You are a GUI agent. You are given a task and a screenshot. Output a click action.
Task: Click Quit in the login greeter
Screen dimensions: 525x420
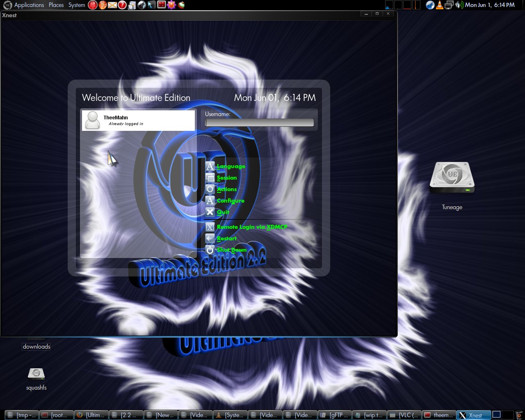(x=223, y=212)
